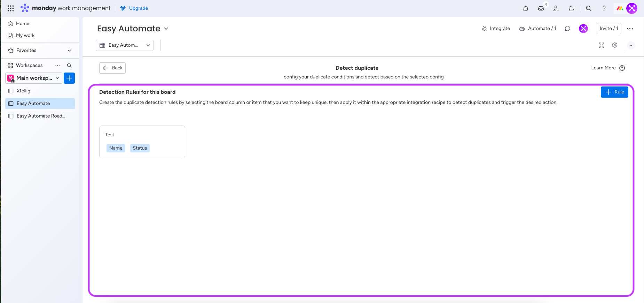Viewport: 644px width, 303px height.
Task: Open the inbox tray icon
Action: coord(541,8)
